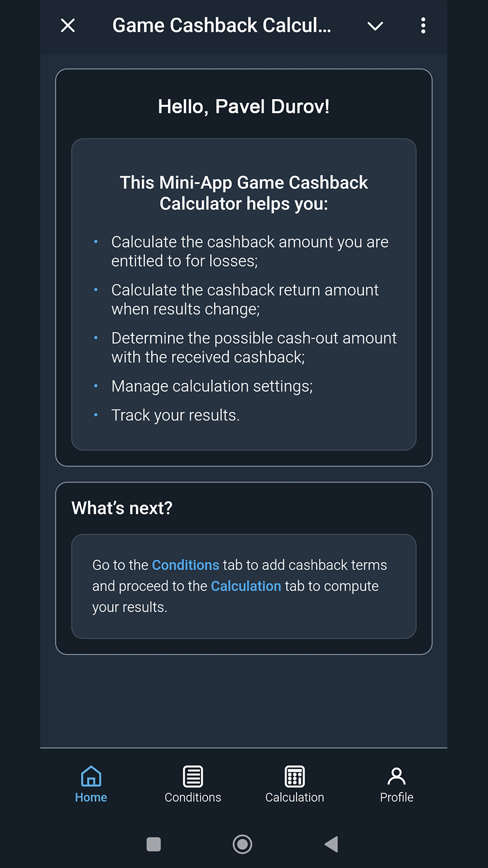Viewport: 488px width, 868px height.
Task: Tap the Android home circle button
Action: 242,844
